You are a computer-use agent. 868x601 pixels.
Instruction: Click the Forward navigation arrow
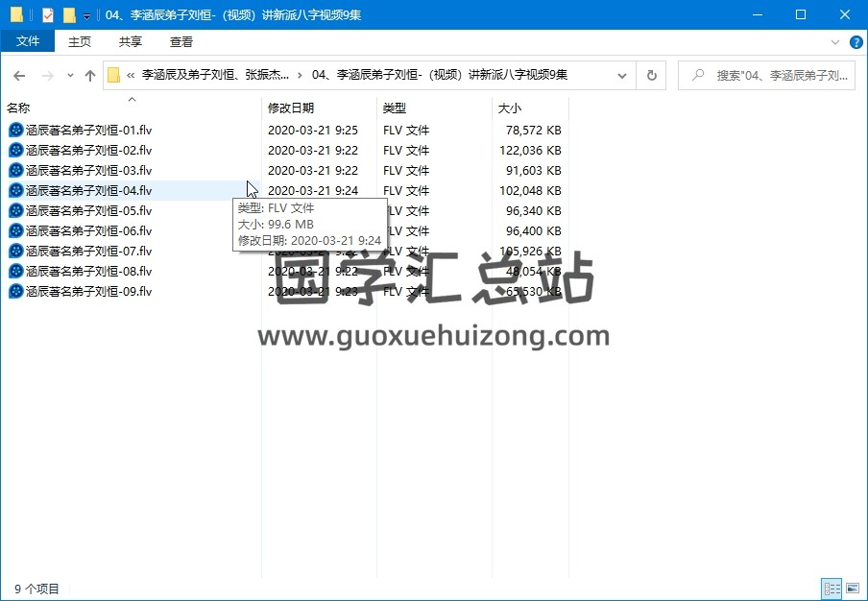pyautogui.click(x=48, y=75)
